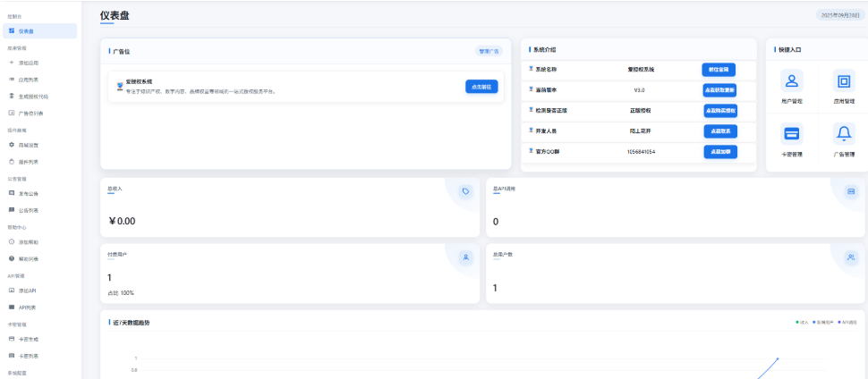The width and height of the screenshot is (868, 379).
Task: Click the 卡密管理 card icon
Action: click(x=792, y=135)
